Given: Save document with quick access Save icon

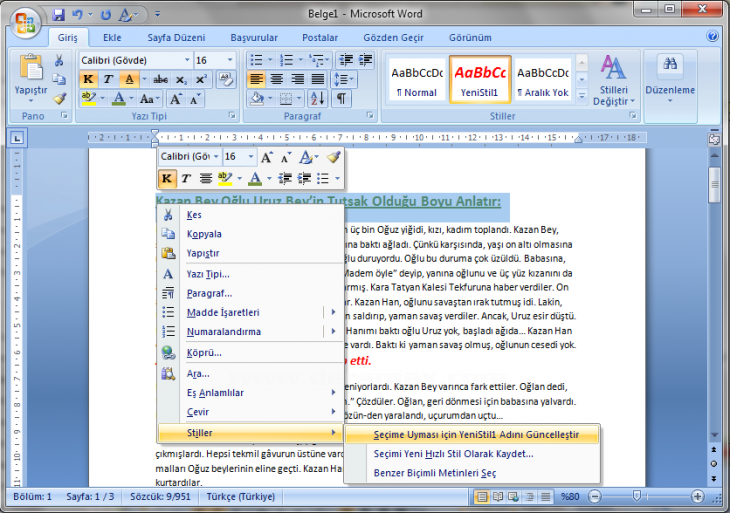Looking at the screenshot, I should pos(58,14).
